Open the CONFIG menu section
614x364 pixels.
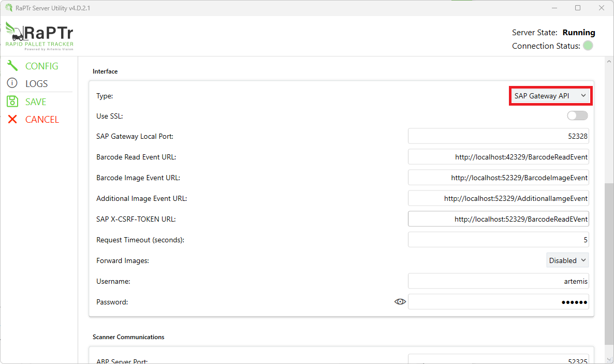click(41, 66)
